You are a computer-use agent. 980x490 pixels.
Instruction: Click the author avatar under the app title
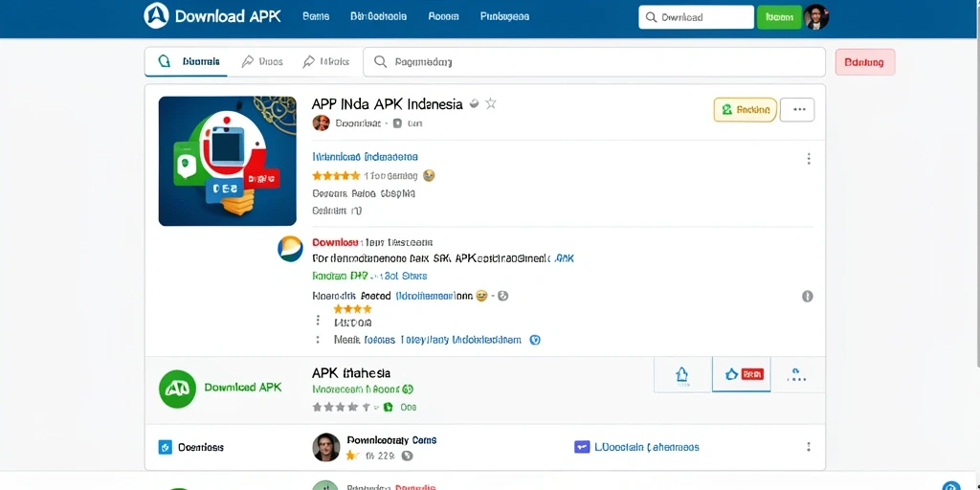321,123
